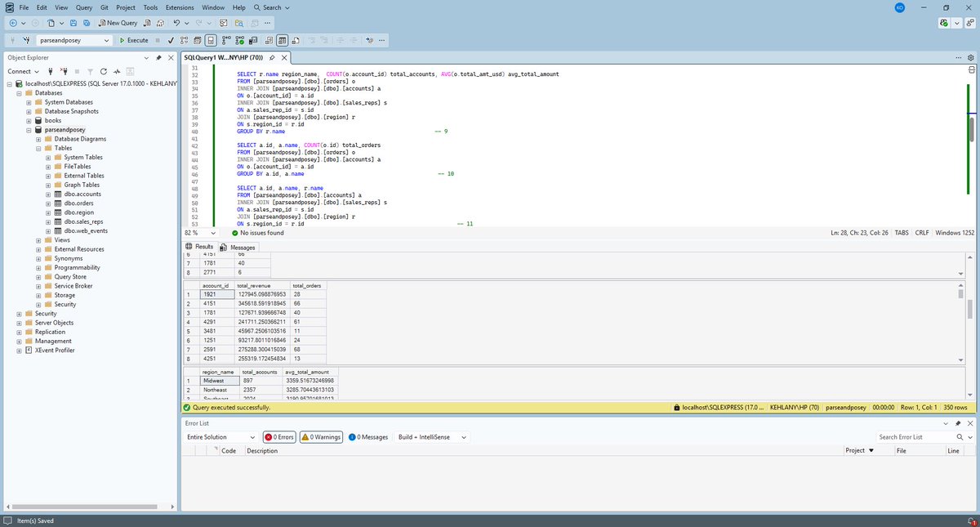Open the Extensions menu
Viewport: 980px width, 527px height.
click(x=180, y=7)
